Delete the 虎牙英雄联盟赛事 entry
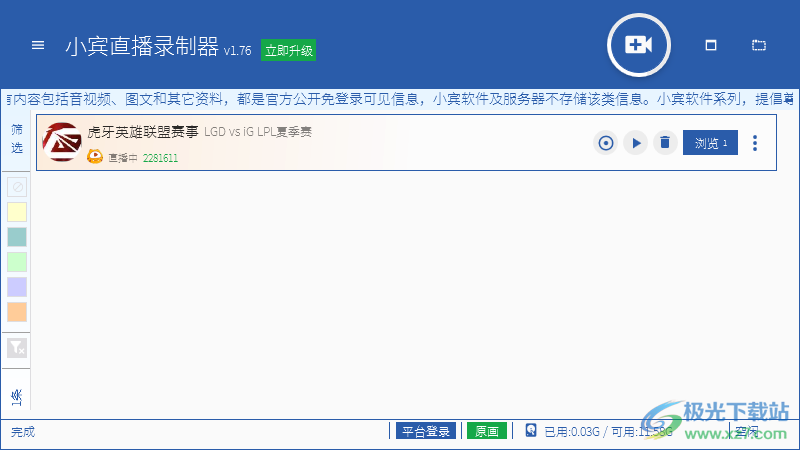The height and width of the screenshot is (450, 800). 665,143
